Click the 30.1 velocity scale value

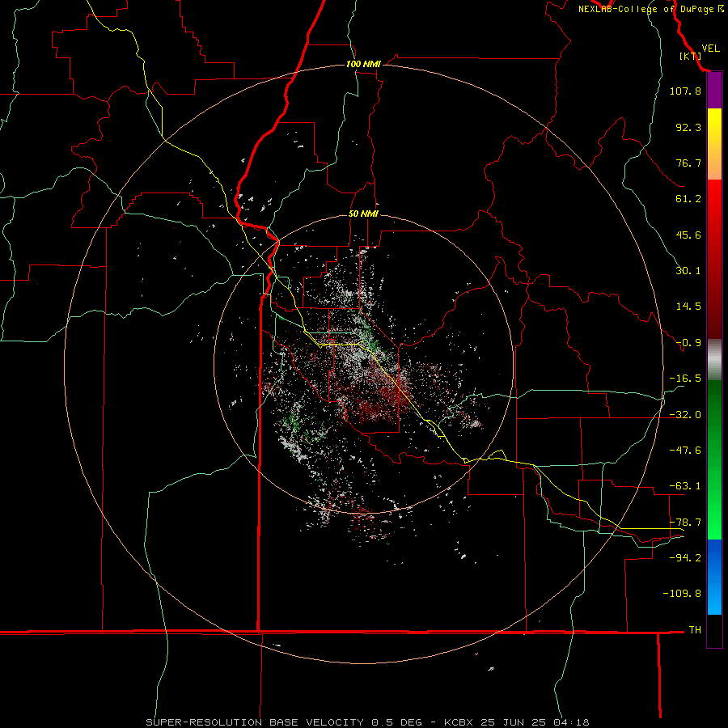click(x=688, y=271)
